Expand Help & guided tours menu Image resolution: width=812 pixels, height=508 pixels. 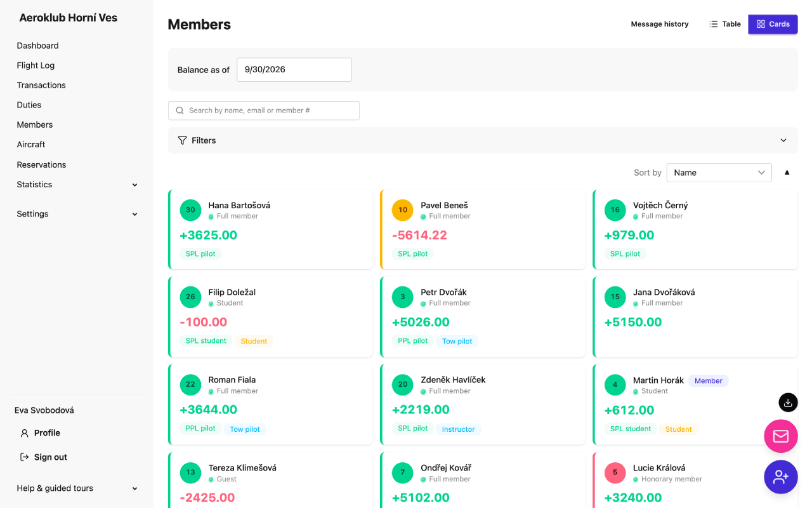(77, 488)
